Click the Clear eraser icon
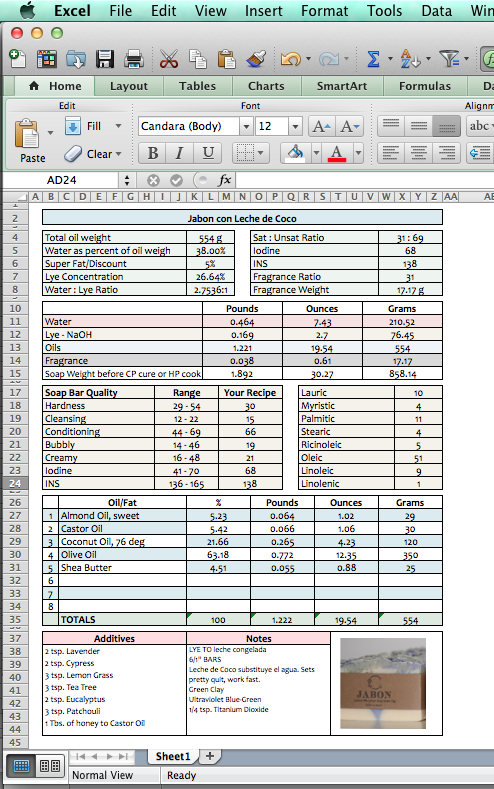This screenshot has width=494, height=789. pyautogui.click(x=73, y=153)
